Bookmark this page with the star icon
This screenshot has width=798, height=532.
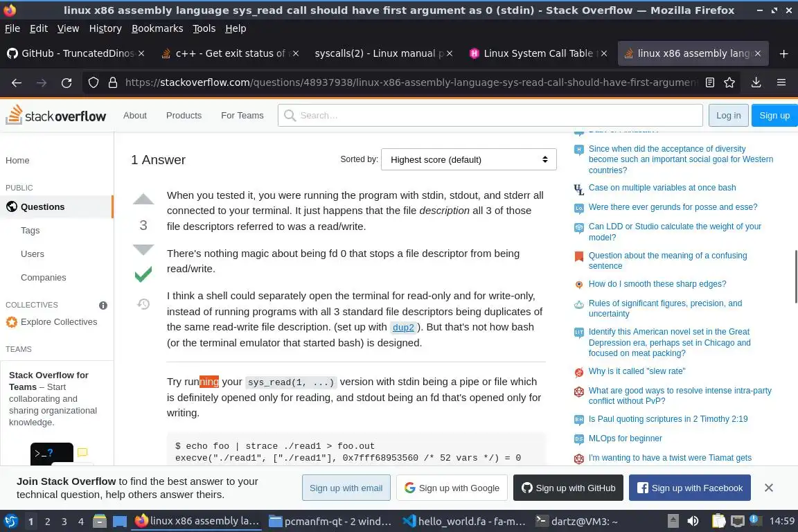(729, 82)
